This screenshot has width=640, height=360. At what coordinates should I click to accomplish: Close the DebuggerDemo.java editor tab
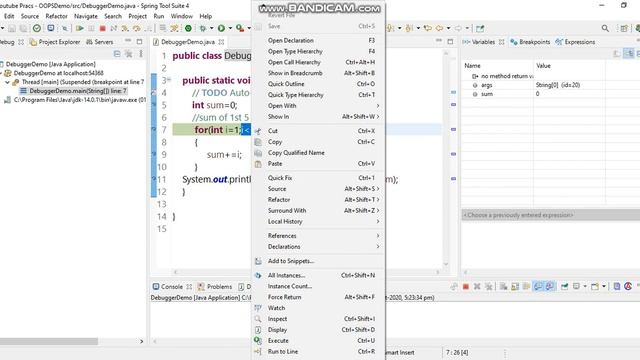[221, 42]
